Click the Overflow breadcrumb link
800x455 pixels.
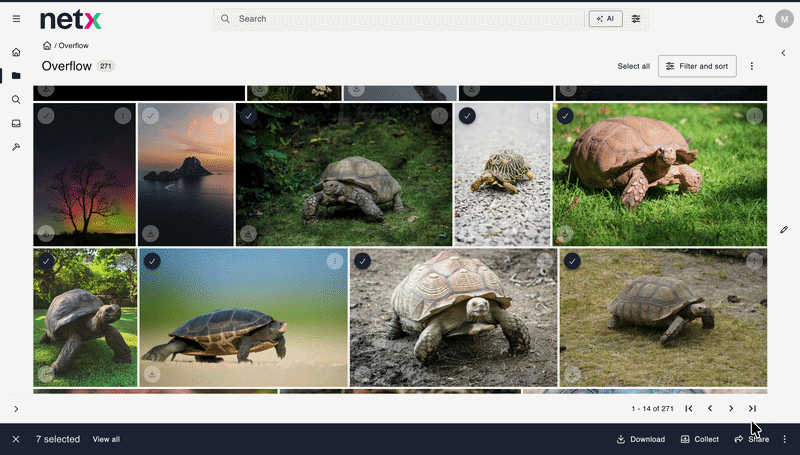(73, 45)
